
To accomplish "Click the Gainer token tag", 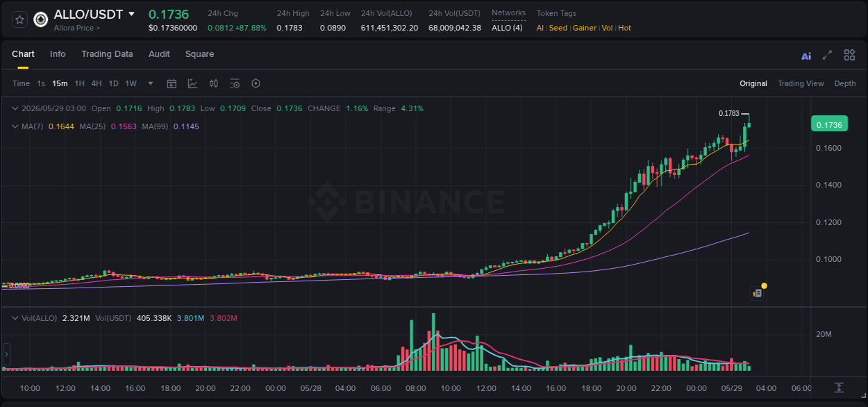I will (x=585, y=28).
